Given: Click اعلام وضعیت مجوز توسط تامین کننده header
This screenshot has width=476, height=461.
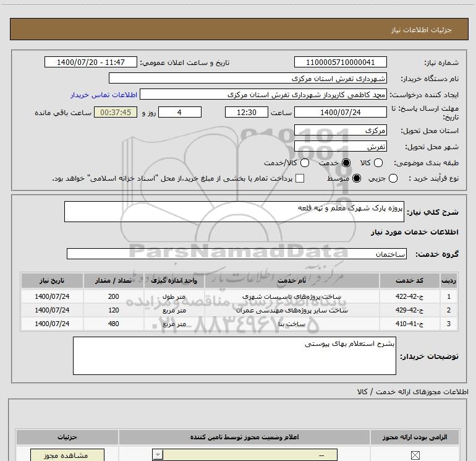Looking at the screenshot, I should coord(244,437).
